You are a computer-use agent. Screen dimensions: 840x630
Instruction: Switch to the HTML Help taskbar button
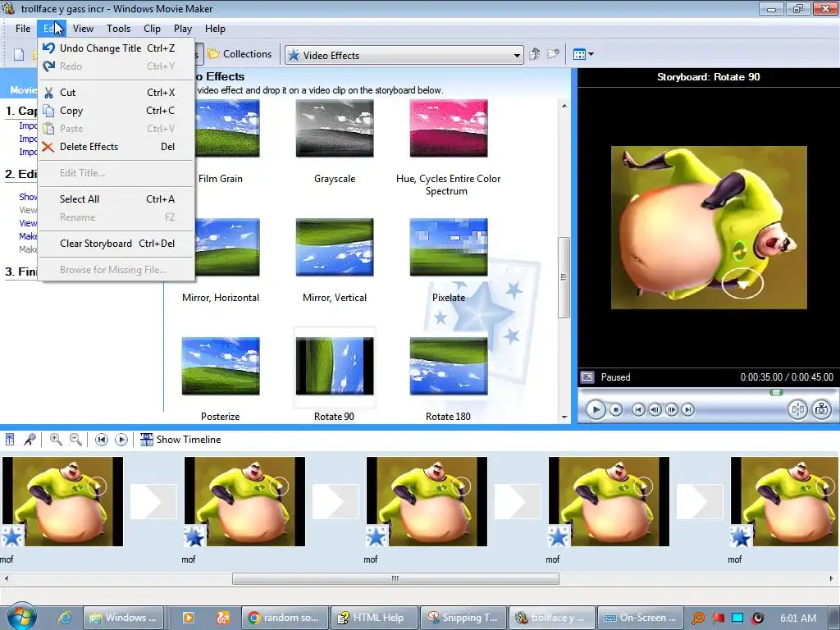click(x=373, y=618)
